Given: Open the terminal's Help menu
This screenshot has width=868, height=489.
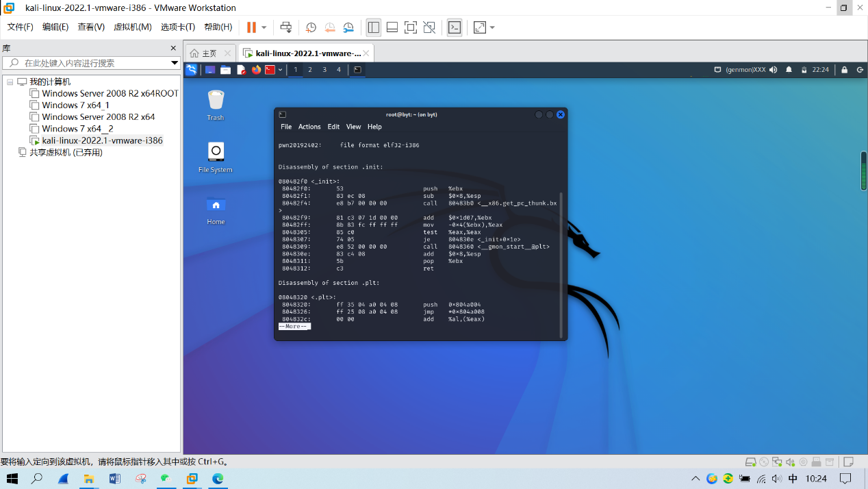Looking at the screenshot, I should click(x=374, y=127).
